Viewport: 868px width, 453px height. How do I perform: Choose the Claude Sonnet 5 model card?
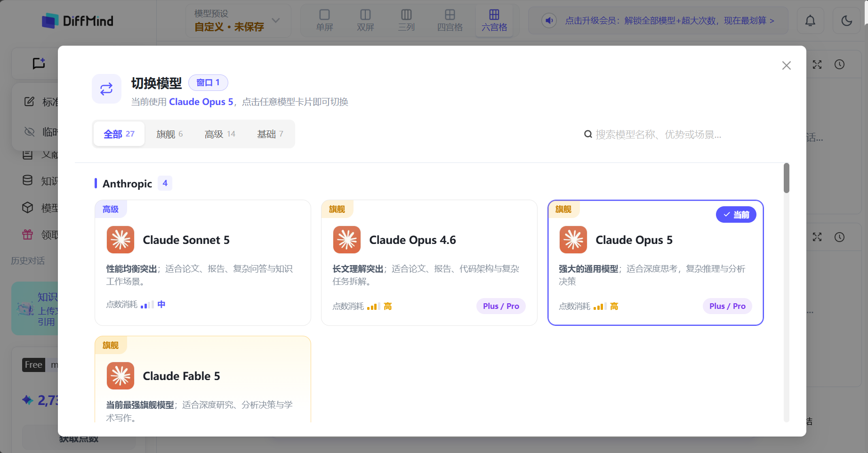click(203, 263)
